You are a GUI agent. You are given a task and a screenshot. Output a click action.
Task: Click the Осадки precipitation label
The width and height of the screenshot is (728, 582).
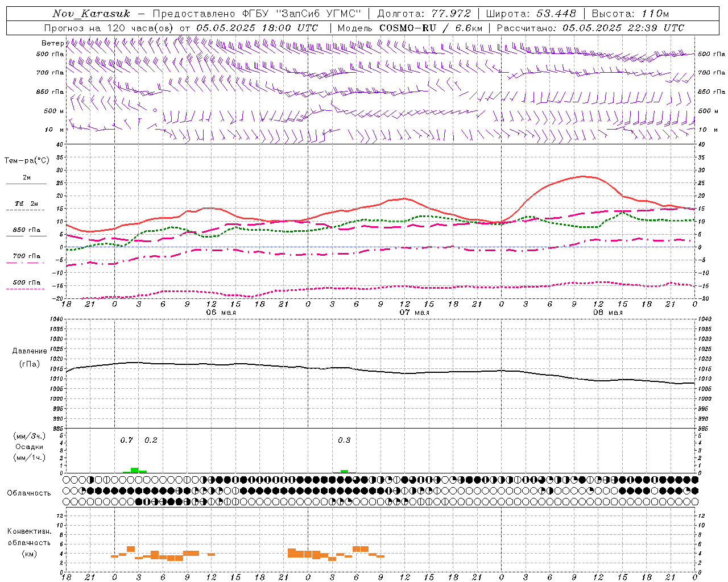click(30, 447)
